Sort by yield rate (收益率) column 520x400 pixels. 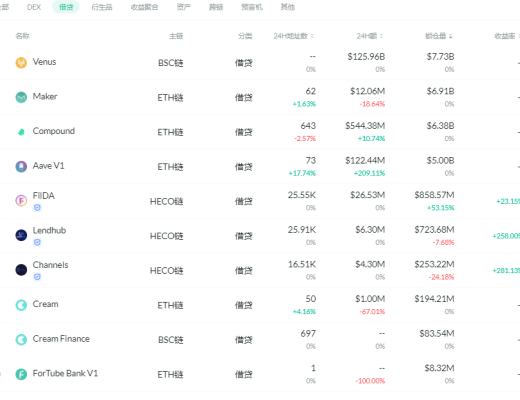click(x=507, y=36)
